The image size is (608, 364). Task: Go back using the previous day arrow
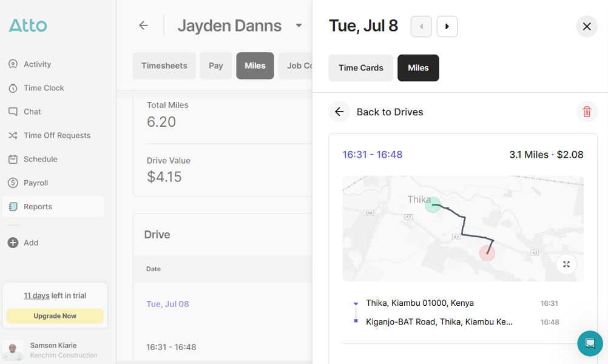click(421, 26)
